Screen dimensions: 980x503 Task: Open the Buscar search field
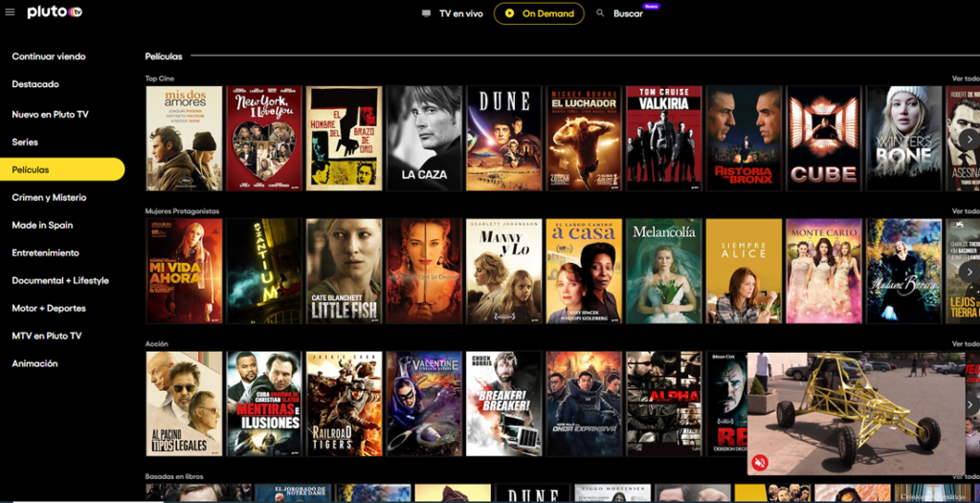pos(628,13)
